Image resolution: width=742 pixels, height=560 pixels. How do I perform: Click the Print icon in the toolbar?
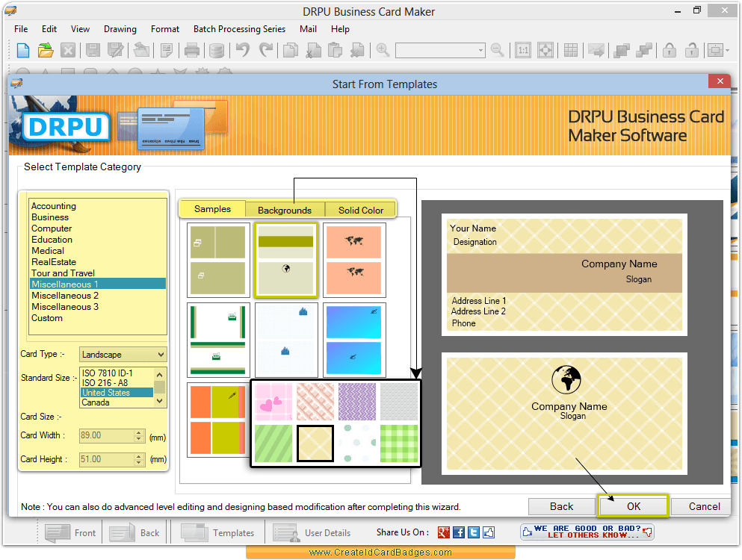[x=191, y=50]
